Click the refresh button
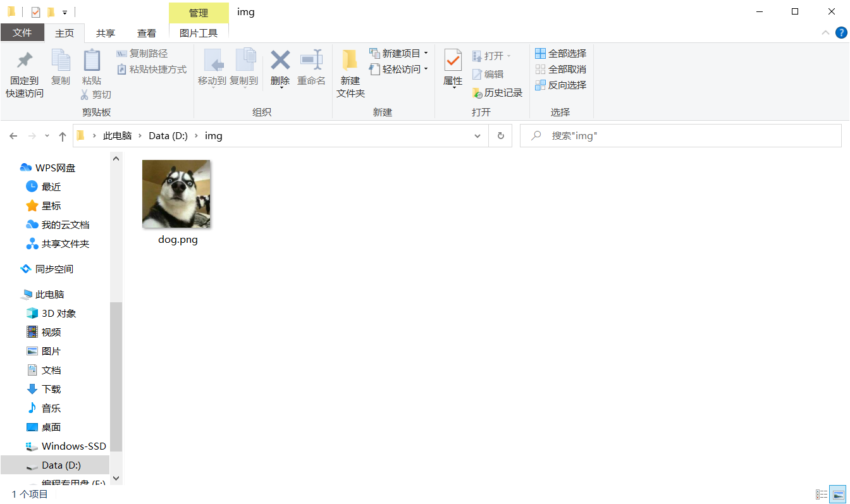Viewport: 850px width, 504px height. click(x=500, y=136)
